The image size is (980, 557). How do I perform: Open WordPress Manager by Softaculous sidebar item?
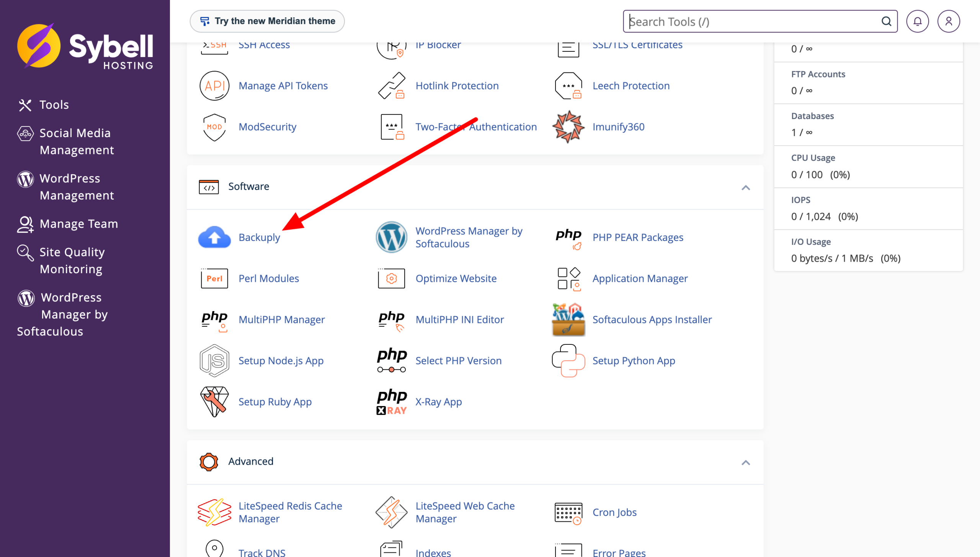tap(63, 314)
